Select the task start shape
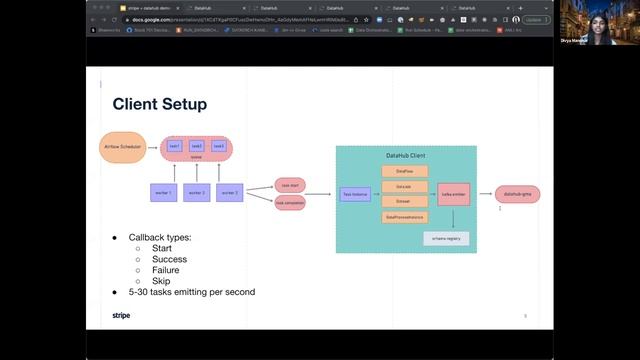This screenshot has height=360, width=640. point(290,185)
